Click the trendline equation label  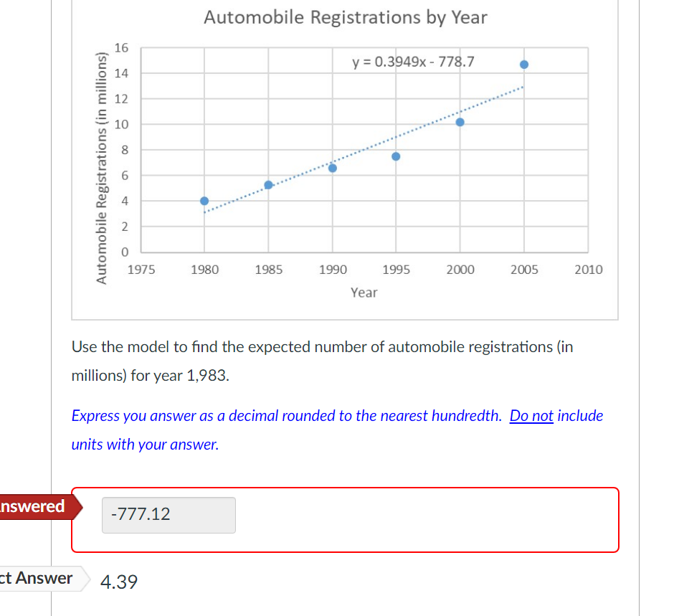pos(413,62)
